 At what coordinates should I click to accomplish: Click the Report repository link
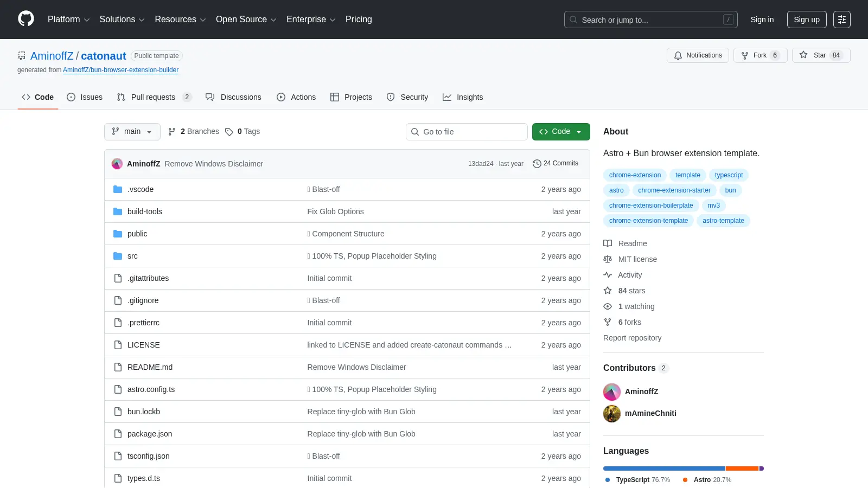tap(632, 338)
